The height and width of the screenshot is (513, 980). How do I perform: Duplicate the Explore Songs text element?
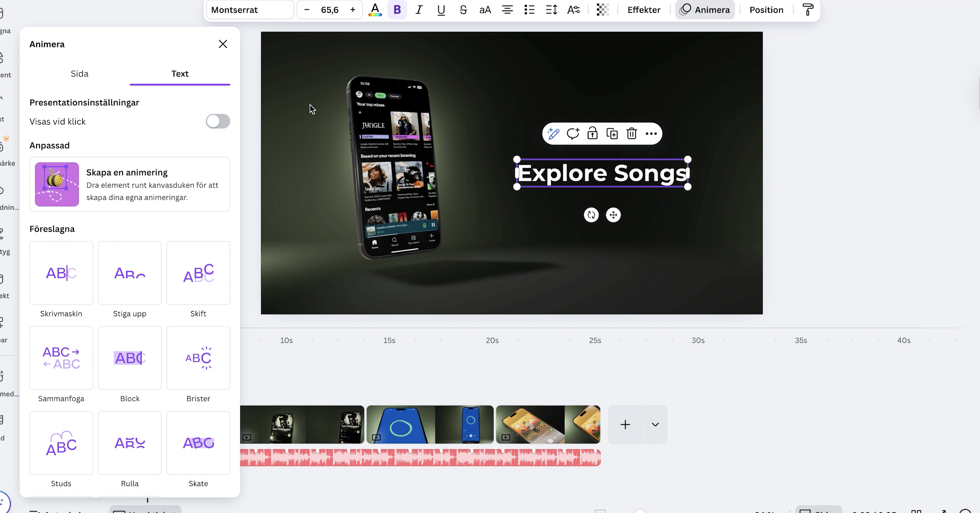(x=612, y=134)
